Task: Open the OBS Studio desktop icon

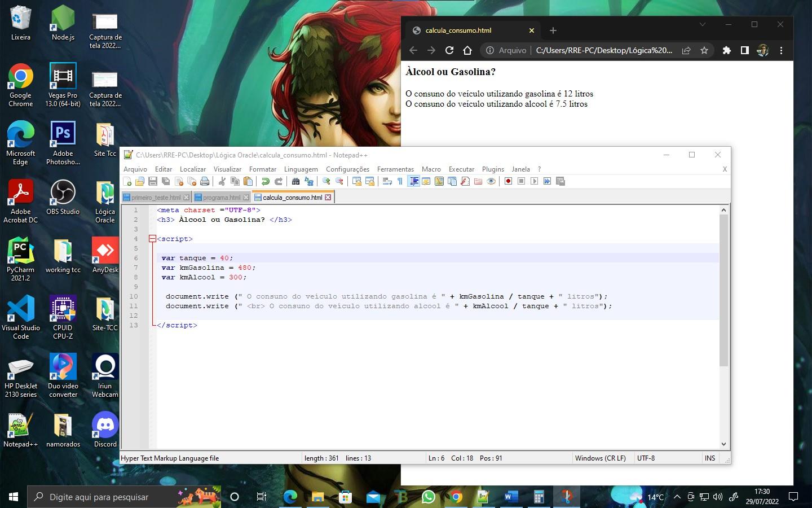Action: [63, 198]
